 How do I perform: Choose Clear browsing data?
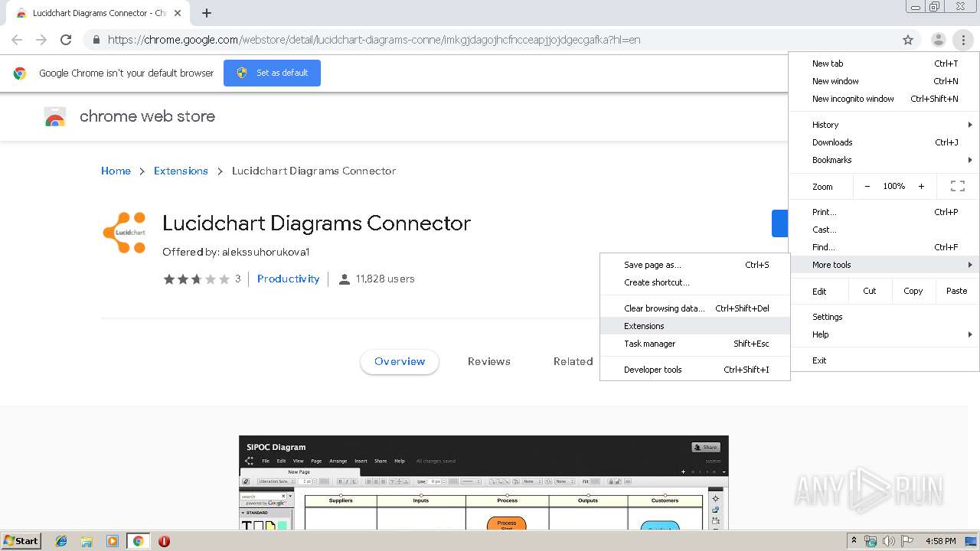coord(695,308)
